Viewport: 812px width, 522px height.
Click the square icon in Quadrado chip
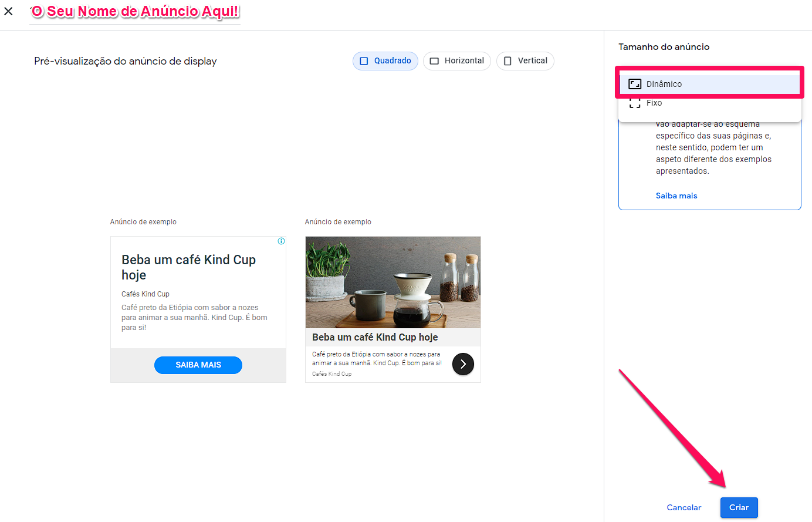(364, 61)
